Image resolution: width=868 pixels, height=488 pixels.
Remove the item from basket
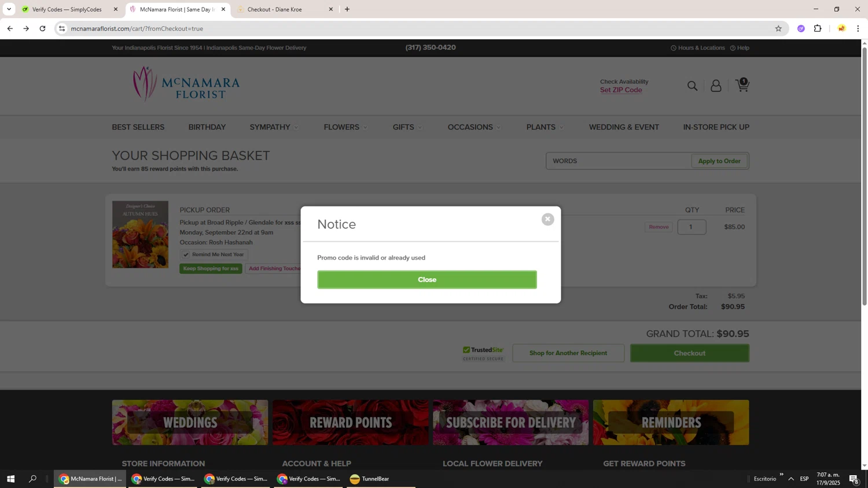(659, 227)
